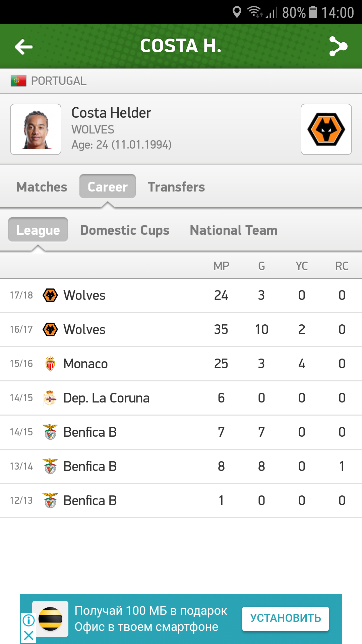Screen dimensions: 362x644
Task: Tap Costa Helder's player photo
Action: tap(36, 129)
